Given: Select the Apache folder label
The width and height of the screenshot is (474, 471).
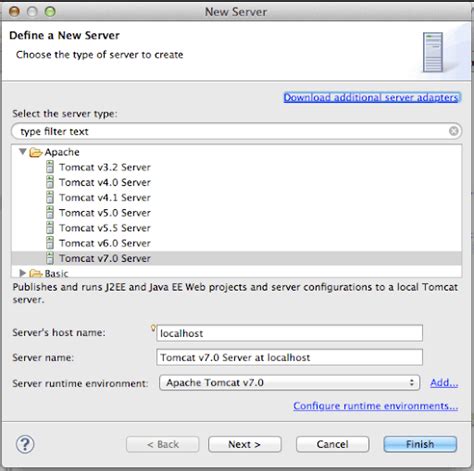Looking at the screenshot, I should 62,152.
